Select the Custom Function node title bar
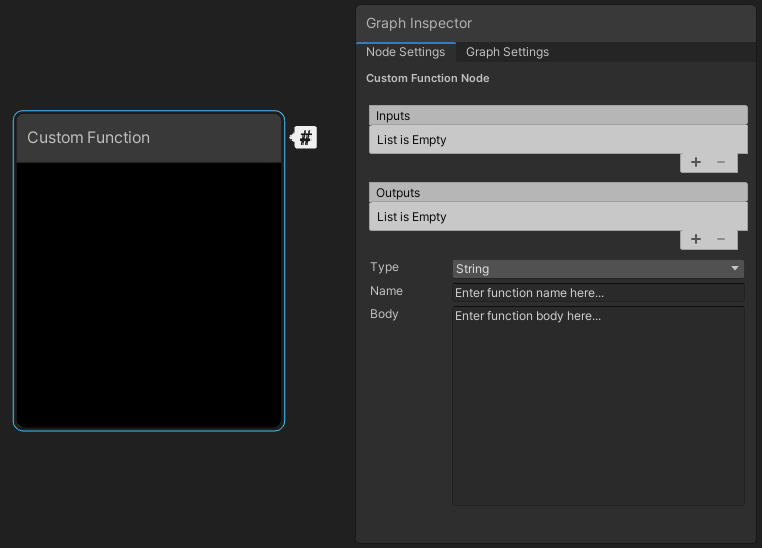Screen dimensions: 762x548 click(149, 138)
